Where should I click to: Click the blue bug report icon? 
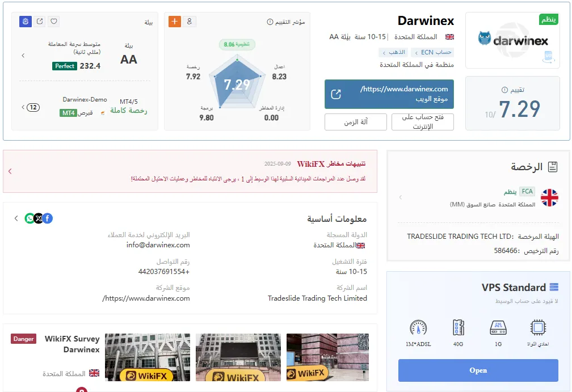[x=25, y=22]
